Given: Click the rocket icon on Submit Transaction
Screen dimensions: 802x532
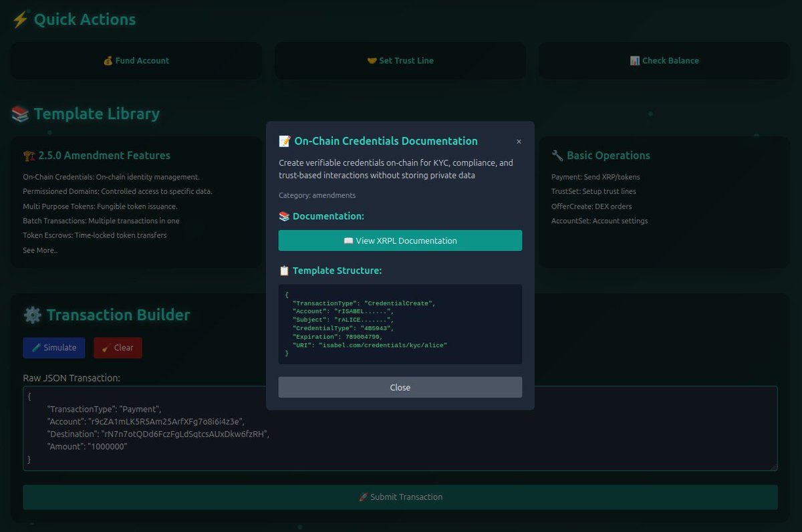Looking at the screenshot, I should (364, 497).
